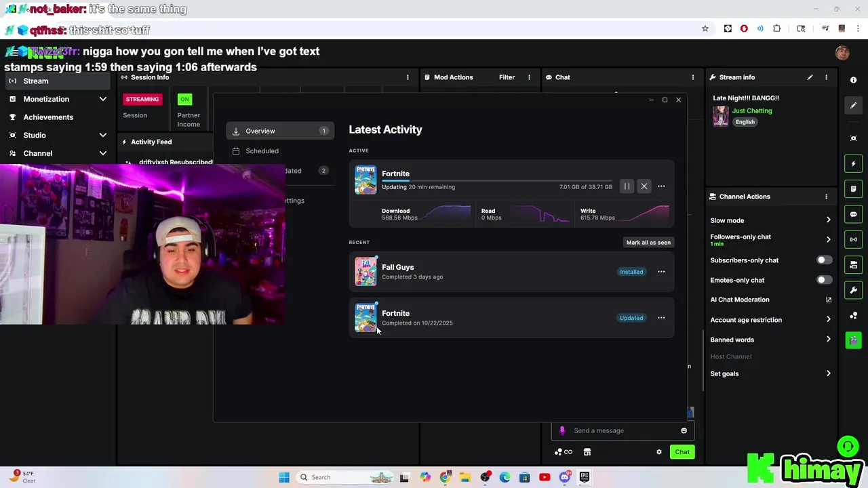The height and width of the screenshot is (488, 868).
Task: Click the Updated badge for Fortnite
Action: pos(631,318)
